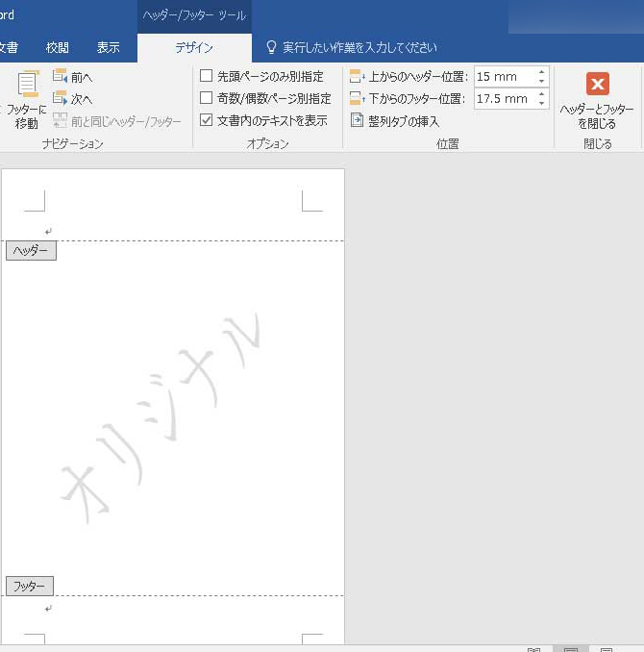Viewport: 644px width, 652px height.
Task: Decrease footer position with down arrow
Action: (542, 103)
